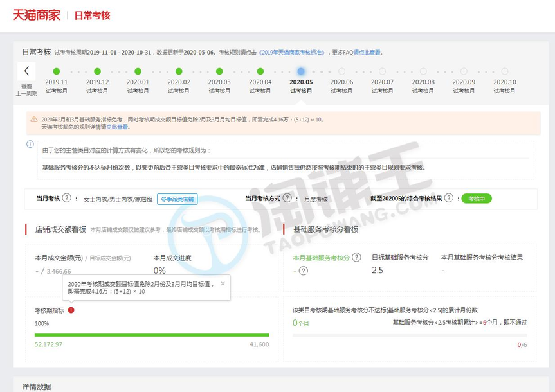The height and width of the screenshot is (392, 555).
Task: Click the 基础服务考核分看板 section heading
Action: point(325,229)
